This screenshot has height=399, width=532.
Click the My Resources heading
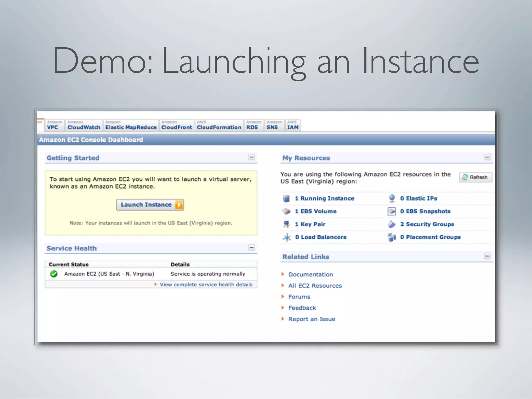pos(306,158)
